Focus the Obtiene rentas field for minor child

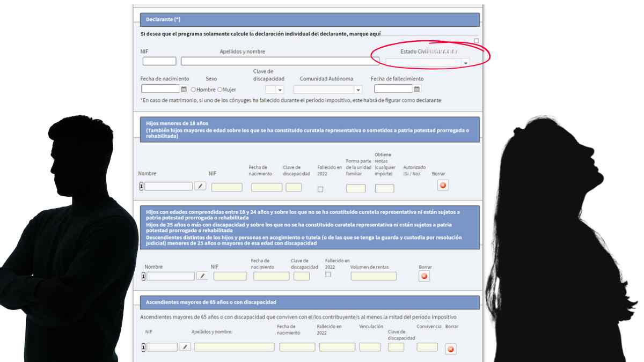pyautogui.click(x=384, y=188)
